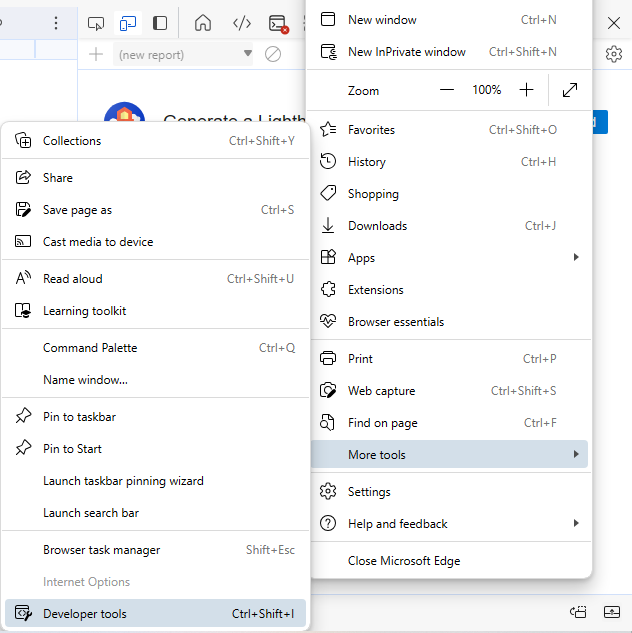
Task: Open Lighthouse settings gear icon
Action: [x=613, y=54]
